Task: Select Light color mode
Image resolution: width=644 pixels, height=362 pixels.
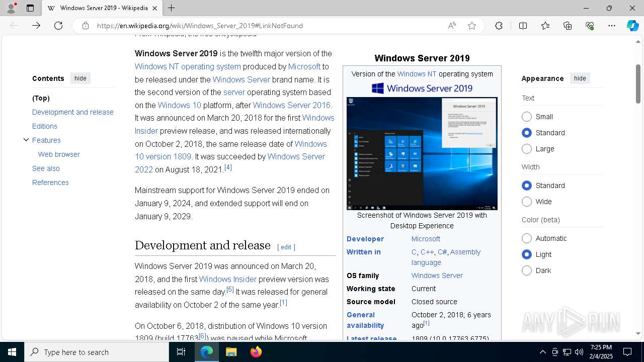Action: pos(527,254)
